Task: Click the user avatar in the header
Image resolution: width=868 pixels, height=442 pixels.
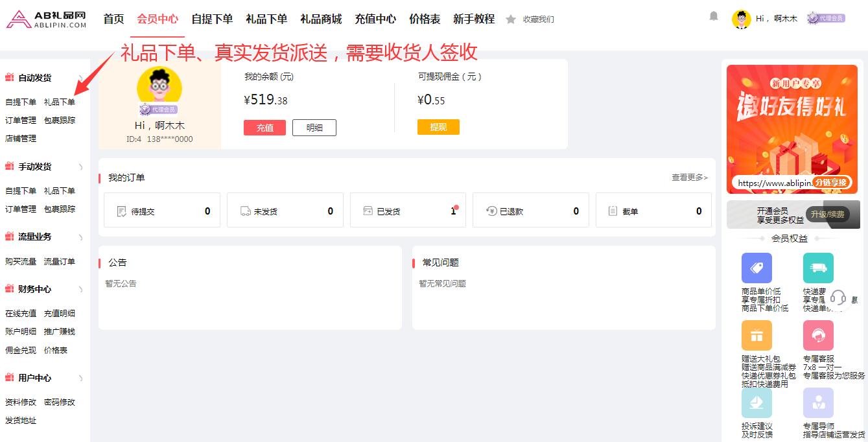Action: [x=742, y=19]
